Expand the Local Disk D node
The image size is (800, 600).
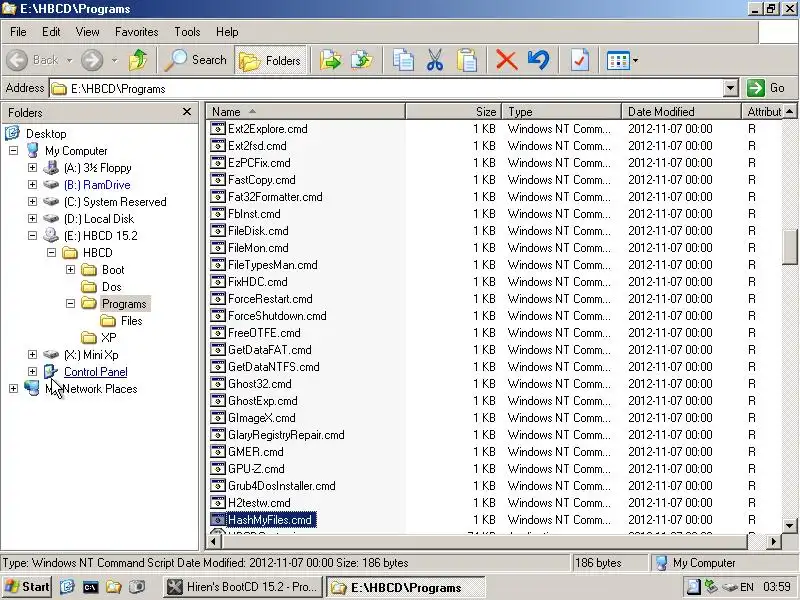(x=33, y=218)
